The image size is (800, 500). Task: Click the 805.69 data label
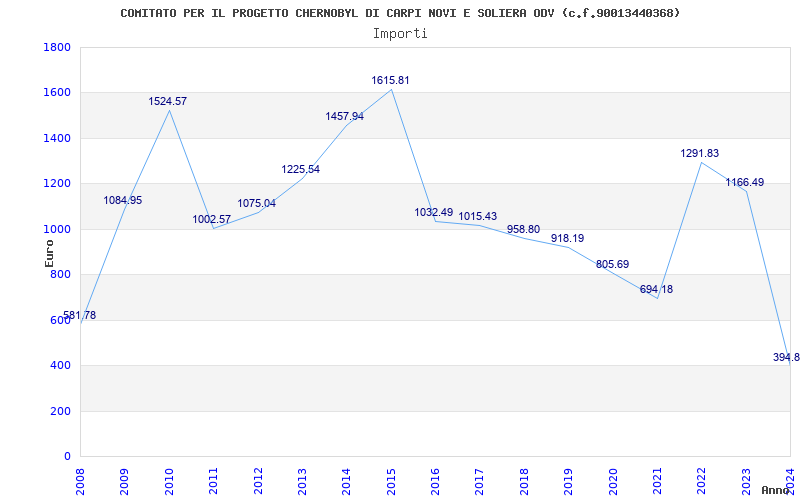(x=612, y=264)
